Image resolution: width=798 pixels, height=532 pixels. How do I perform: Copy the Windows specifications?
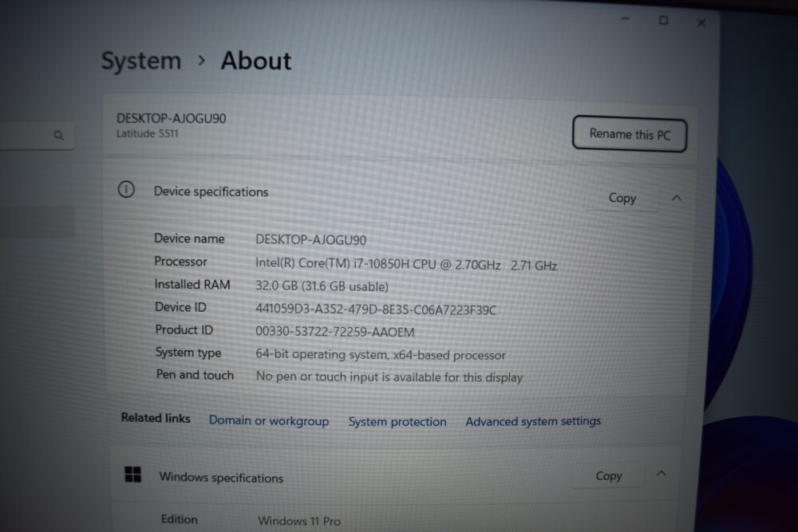tap(609, 476)
